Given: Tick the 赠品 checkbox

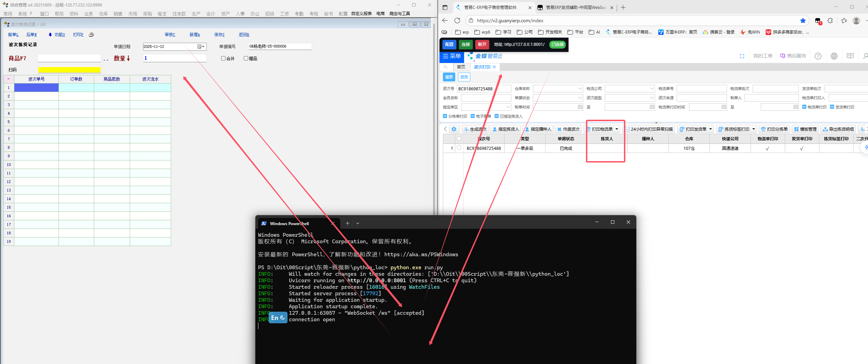Looking at the screenshot, I should pos(246,58).
